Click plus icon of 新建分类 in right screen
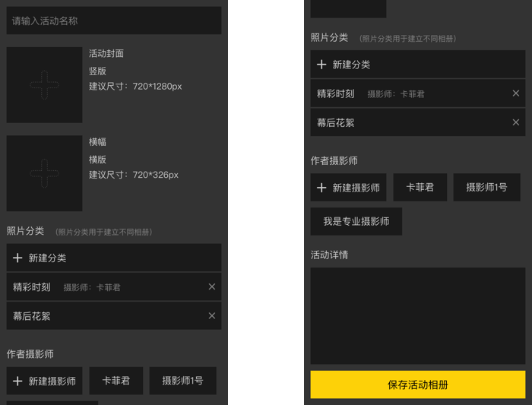 [x=321, y=65]
